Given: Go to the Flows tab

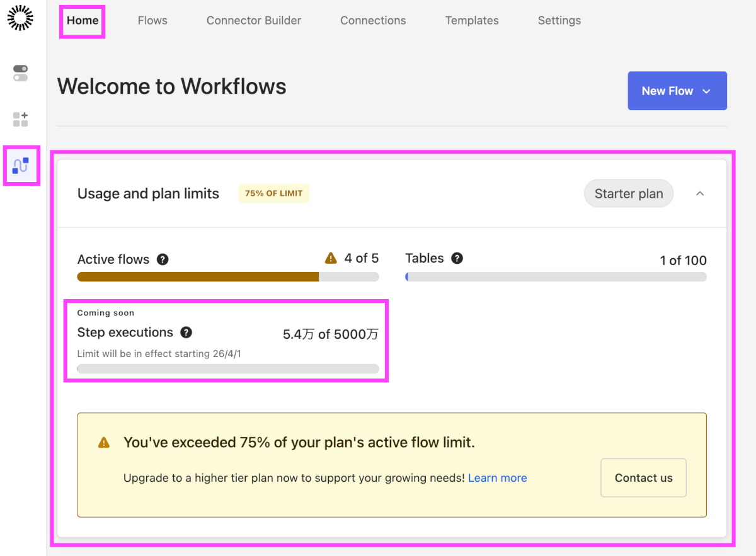Looking at the screenshot, I should click(152, 21).
